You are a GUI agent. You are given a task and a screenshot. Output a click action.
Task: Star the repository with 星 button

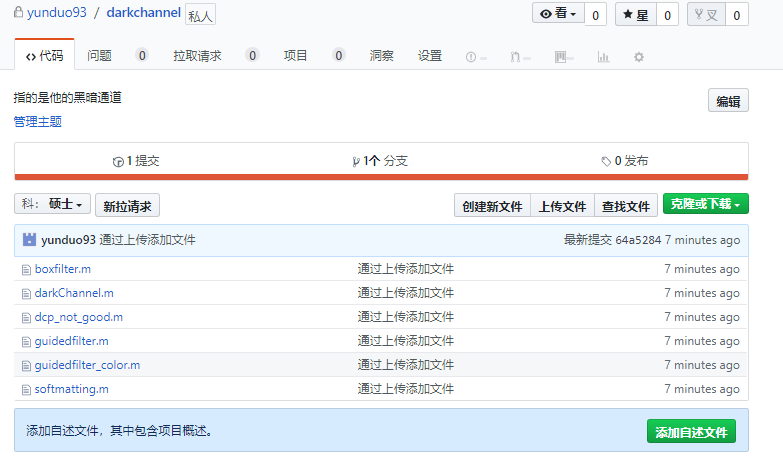tap(636, 14)
